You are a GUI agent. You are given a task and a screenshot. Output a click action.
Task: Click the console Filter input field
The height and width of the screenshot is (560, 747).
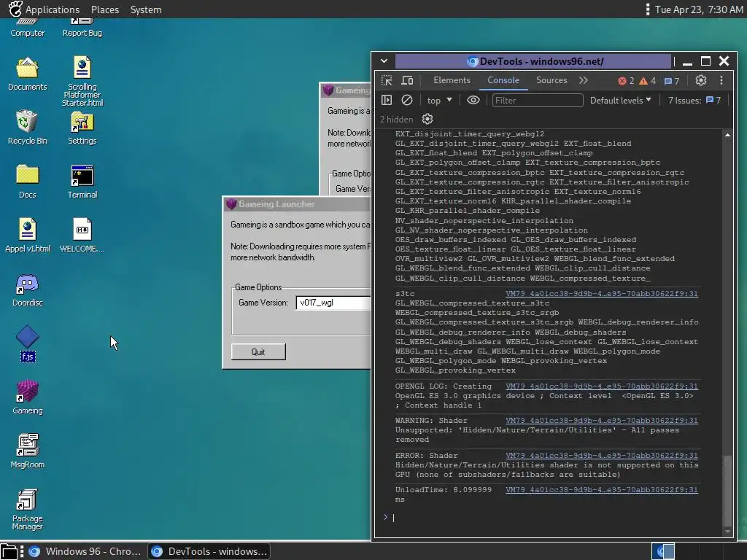(538, 100)
